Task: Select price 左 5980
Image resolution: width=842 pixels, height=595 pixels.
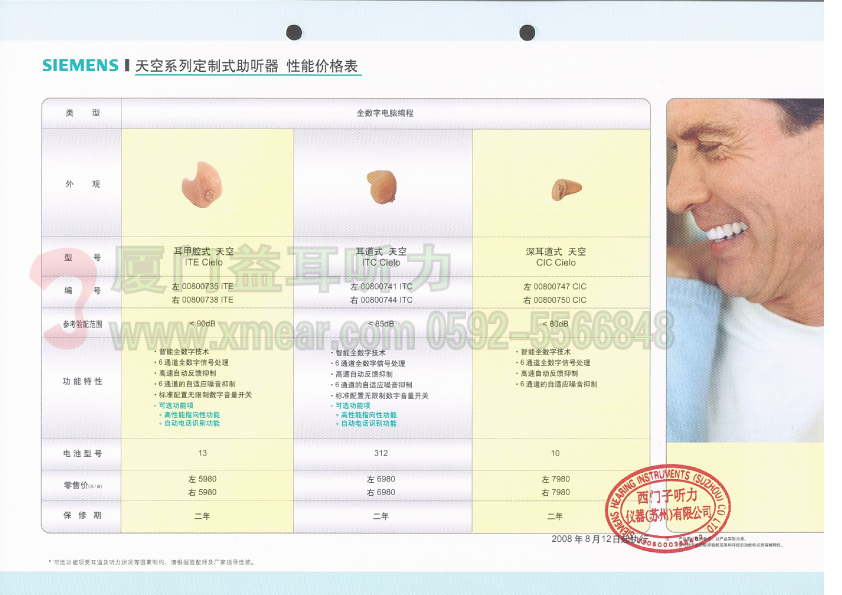Action: tap(202, 479)
